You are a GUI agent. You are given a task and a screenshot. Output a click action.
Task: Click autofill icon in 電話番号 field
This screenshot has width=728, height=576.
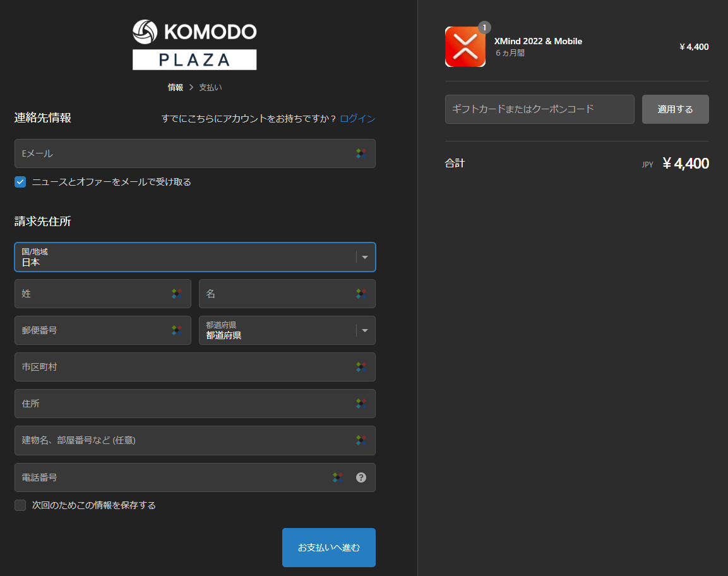click(338, 477)
